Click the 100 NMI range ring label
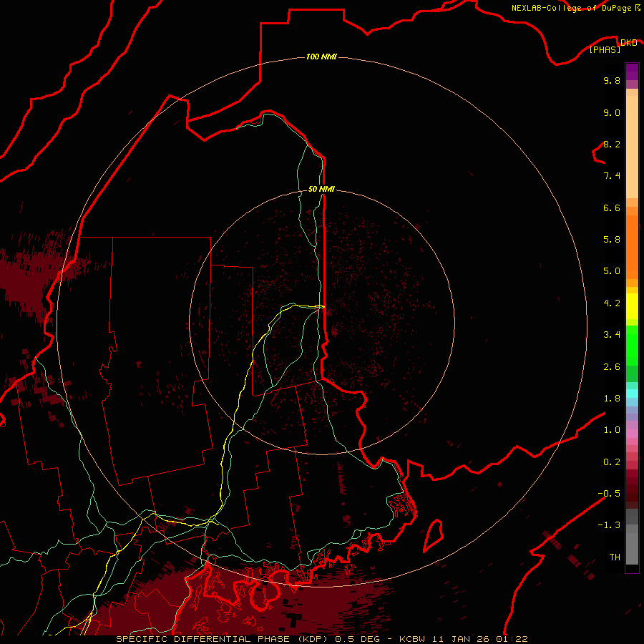Viewport: 644px width, 644px height. pos(321,57)
